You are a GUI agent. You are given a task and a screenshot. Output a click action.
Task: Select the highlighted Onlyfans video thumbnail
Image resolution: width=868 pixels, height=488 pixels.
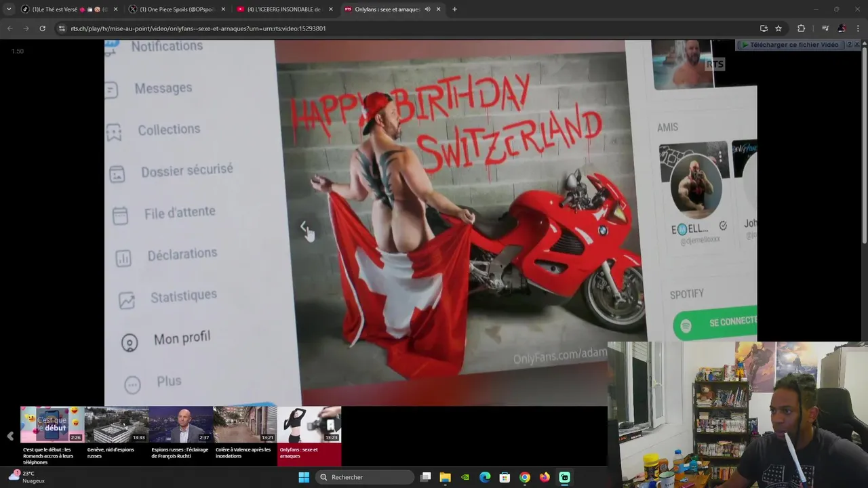point(309,424)
